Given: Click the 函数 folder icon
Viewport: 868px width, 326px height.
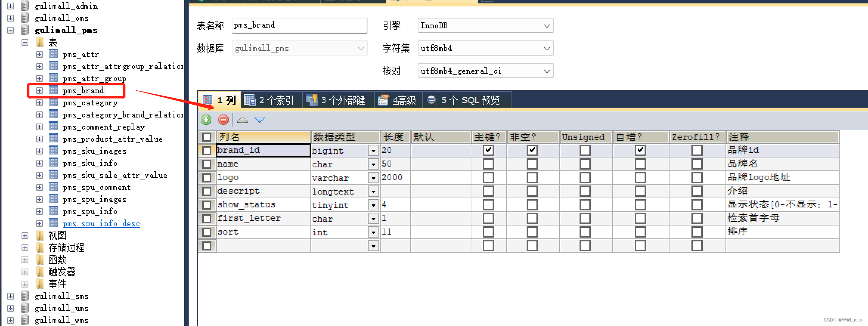Looking at the screenshot, I should (40, 260).
